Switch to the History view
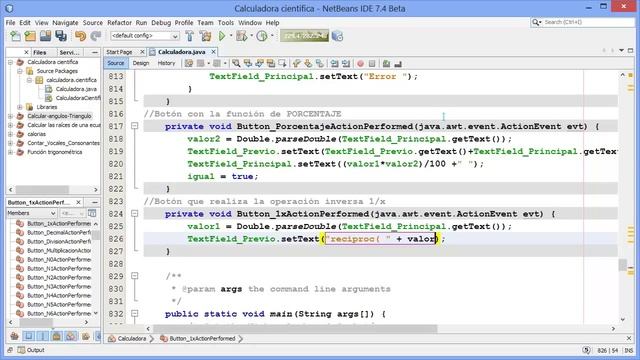The image size is (640, 360). pos(166,63)
